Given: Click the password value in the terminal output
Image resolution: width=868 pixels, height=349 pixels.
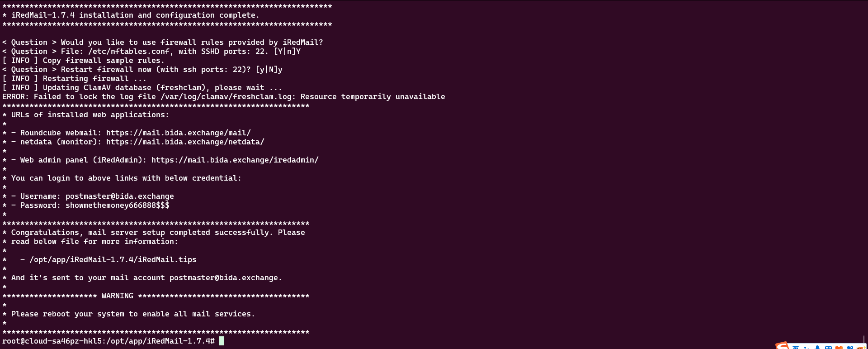Looking at the screenshot, I should (x=117, y=206).
